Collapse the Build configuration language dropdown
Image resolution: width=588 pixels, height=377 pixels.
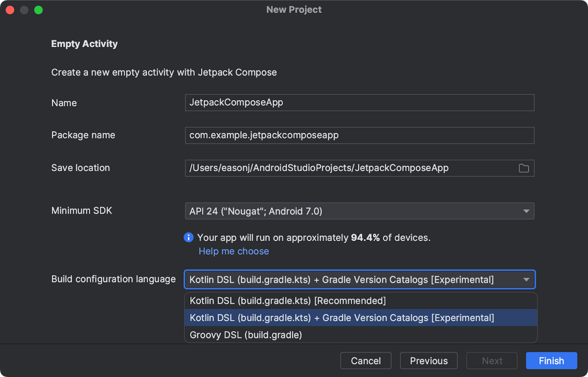click(x=526, y=280)
